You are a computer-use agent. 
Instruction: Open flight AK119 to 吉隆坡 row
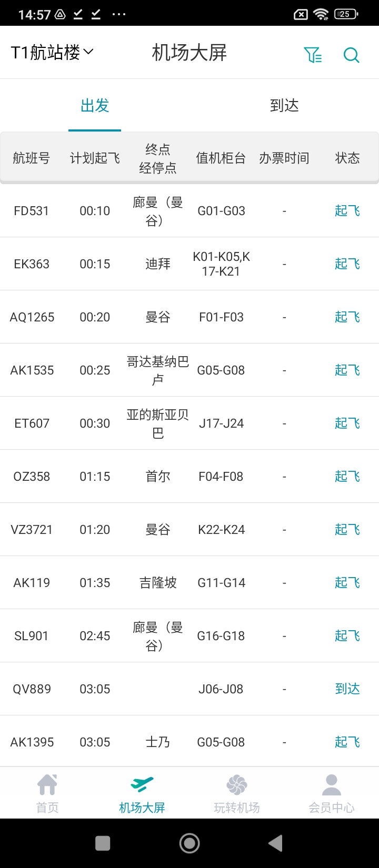tap(158, 583)
